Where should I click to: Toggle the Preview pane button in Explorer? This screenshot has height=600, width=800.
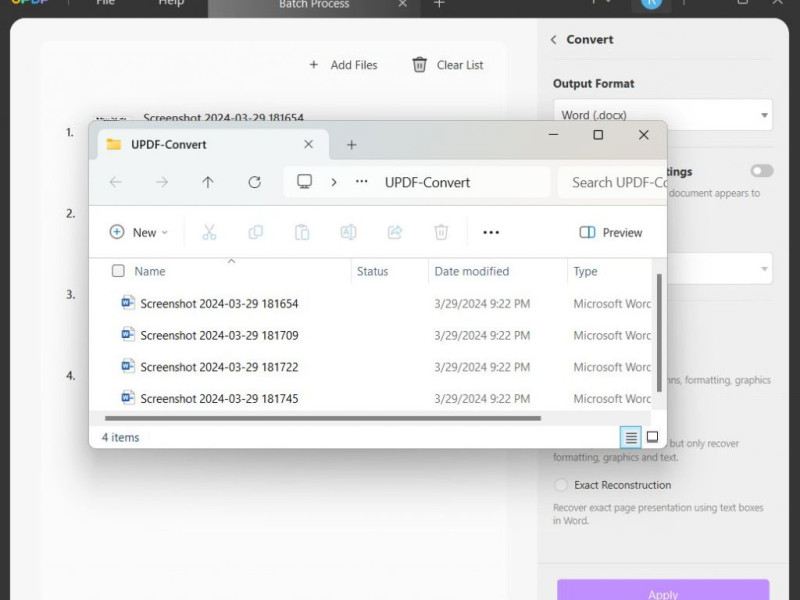[611, 232]
